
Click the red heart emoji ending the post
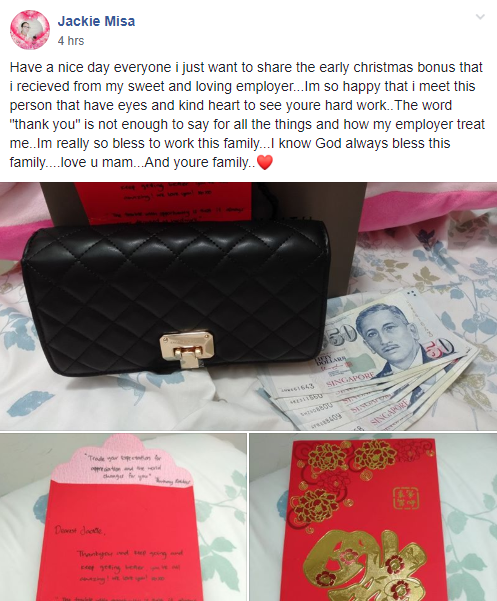(264, 162)
